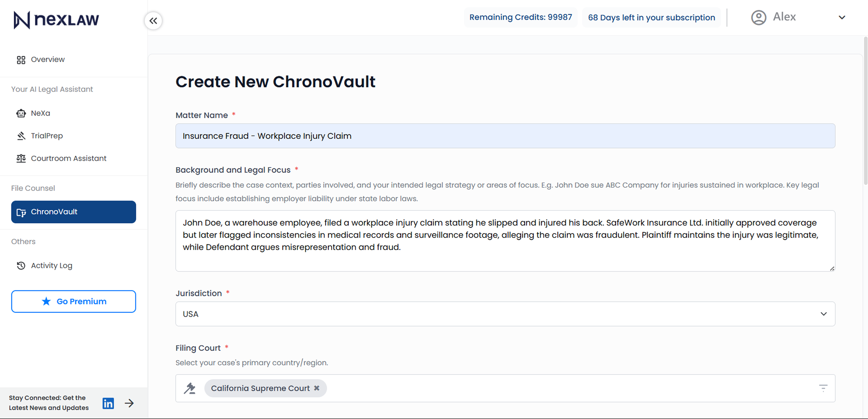The width and height of the screenshot is (868, 419).
Task: Go to NeXa assistant
Action: coord(40,113)
